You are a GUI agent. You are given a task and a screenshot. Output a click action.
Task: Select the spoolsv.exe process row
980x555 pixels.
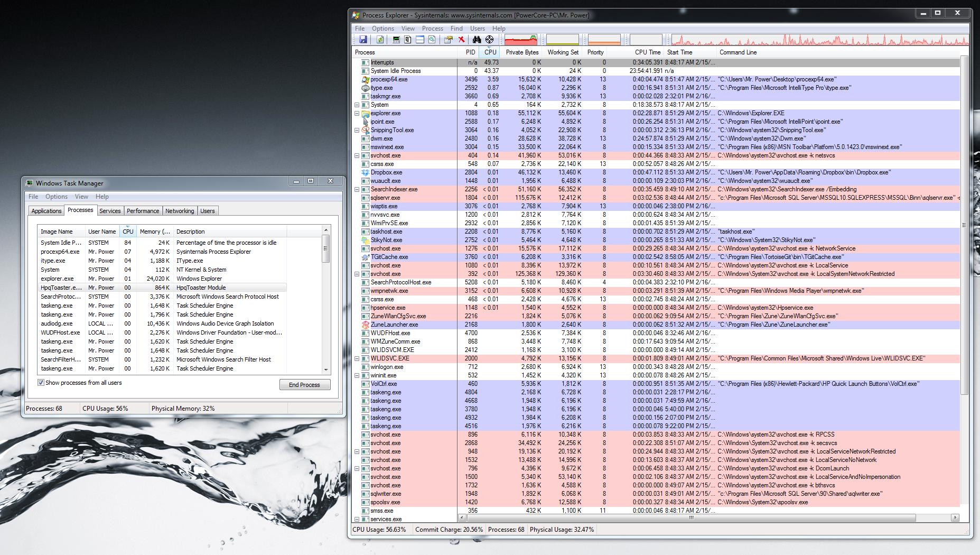[656, 502]
